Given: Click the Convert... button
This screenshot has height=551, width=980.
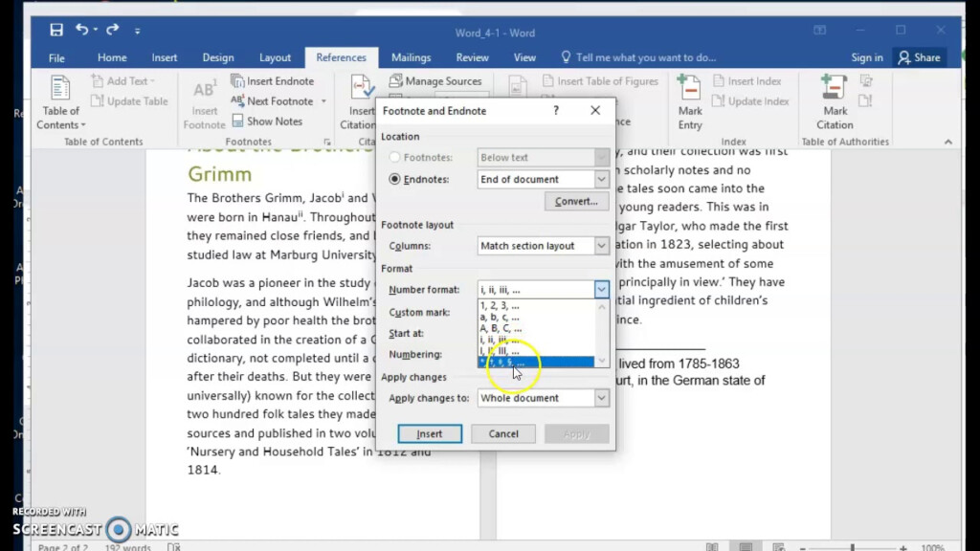Looking at the screenshot, I should [576, 201].
